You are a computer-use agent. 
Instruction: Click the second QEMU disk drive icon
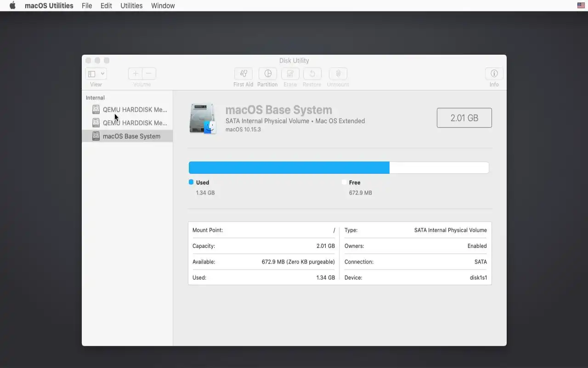[96, 123]
